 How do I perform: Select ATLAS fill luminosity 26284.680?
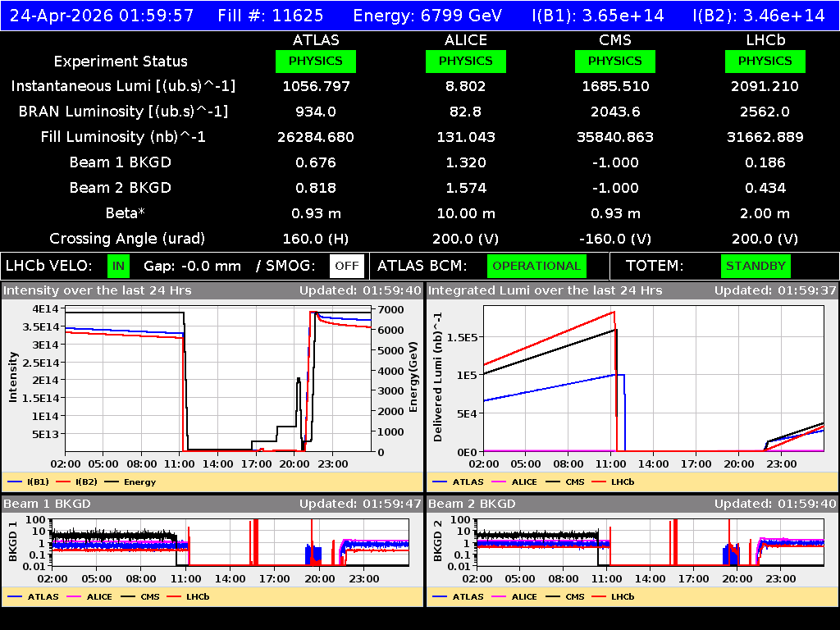coord(316,137)
